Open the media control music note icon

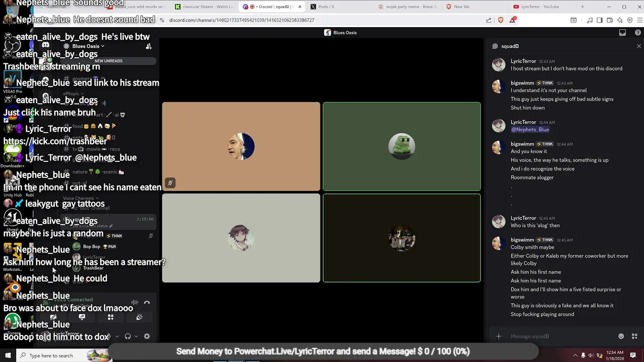(x=590, y=20)
